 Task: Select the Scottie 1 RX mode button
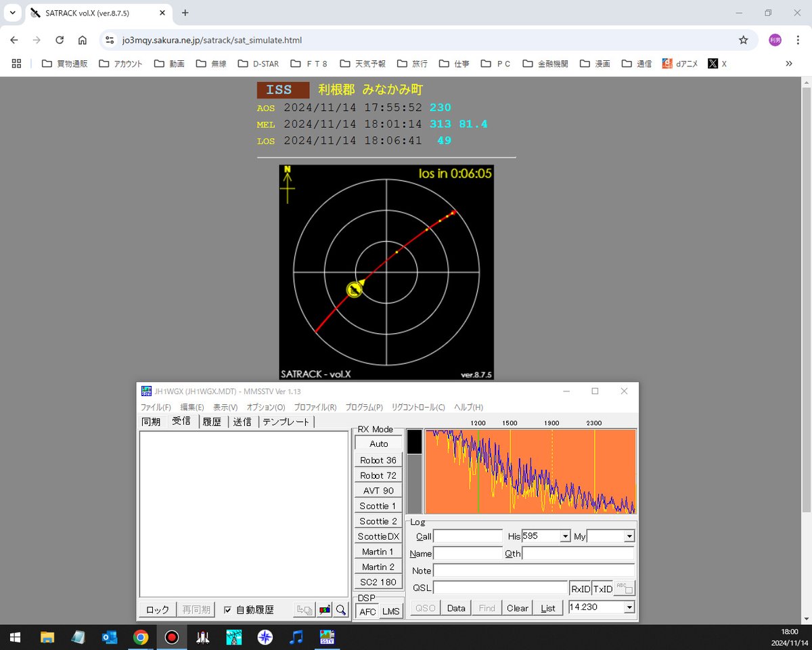tap(378, 506)
